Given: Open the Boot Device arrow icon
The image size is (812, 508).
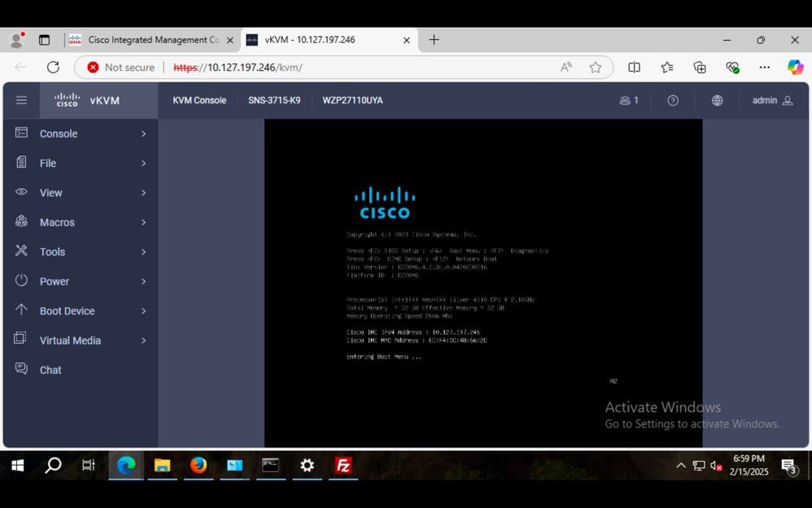Looking at the screenshot, I should coord(21,310).
